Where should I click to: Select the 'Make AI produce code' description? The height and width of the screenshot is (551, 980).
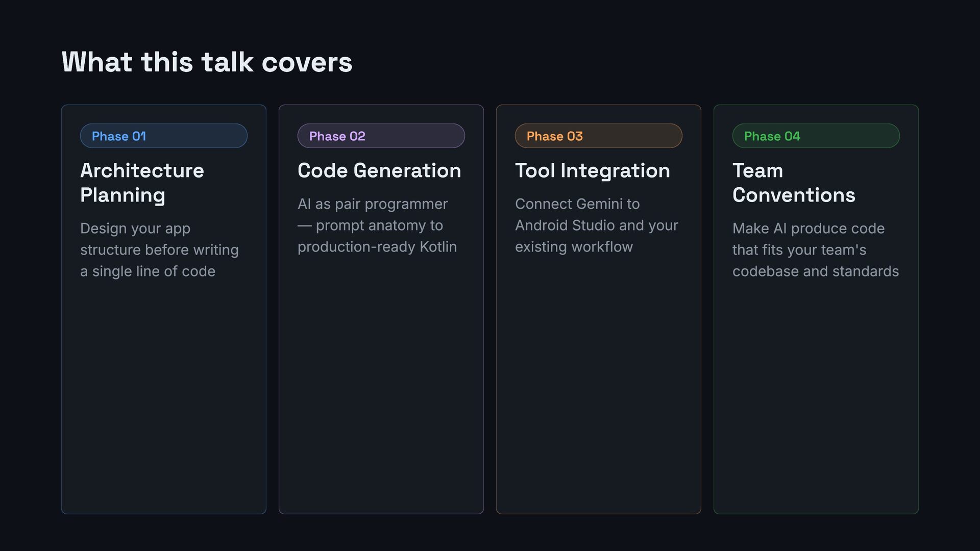pyautogui.click(x=816, y=250)
